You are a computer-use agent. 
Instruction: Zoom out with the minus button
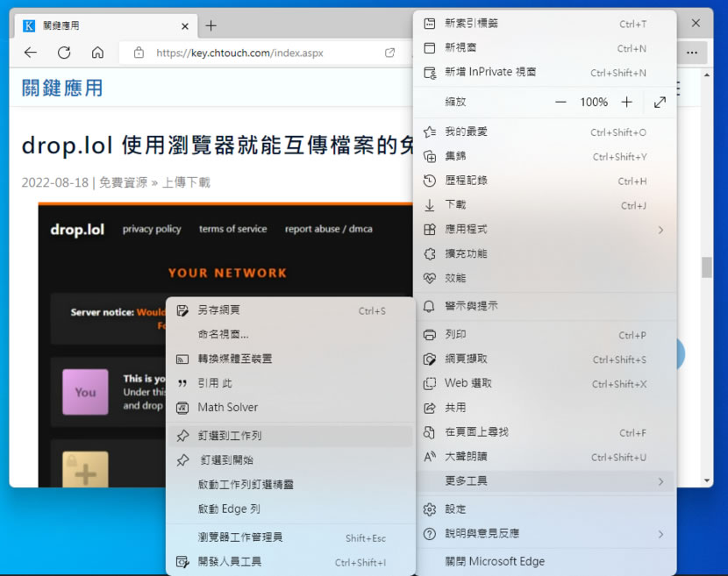tap(560, 102)
